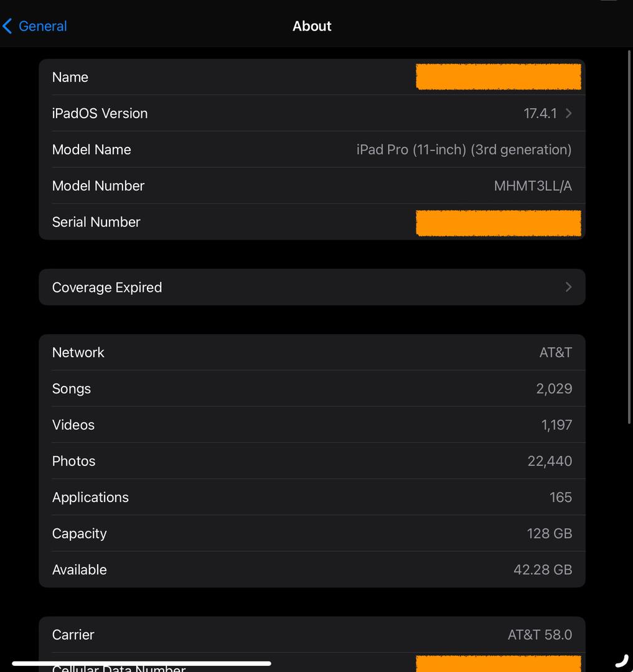Screen dimensions: 633x672
Task: Open the Coverage Expired row
Action: point(311,287)
